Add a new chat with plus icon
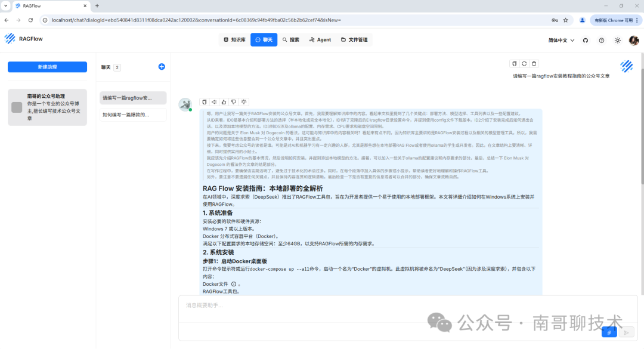Screen dimensions: 644x349 coord(162,67)
